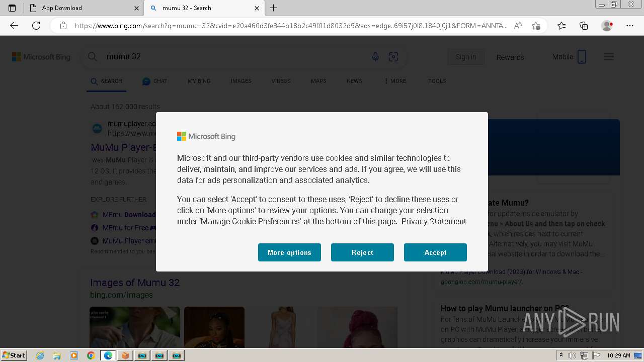Click the search magnifier icon
This screenshot has width=644, height=362.
93,57
